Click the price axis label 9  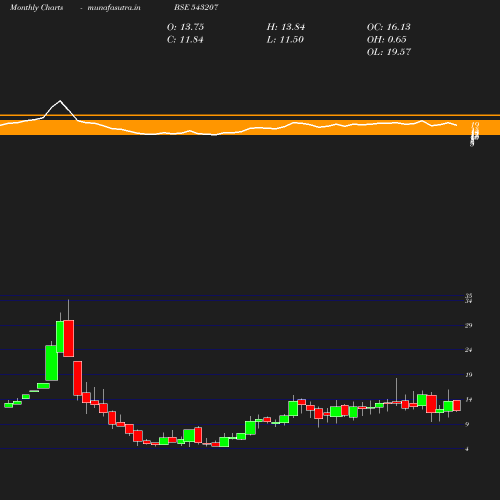coord(467,424)
